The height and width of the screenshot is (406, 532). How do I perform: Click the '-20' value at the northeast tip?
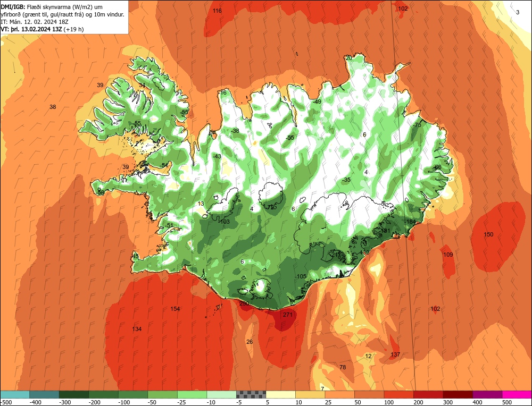(x=348, y=58)
